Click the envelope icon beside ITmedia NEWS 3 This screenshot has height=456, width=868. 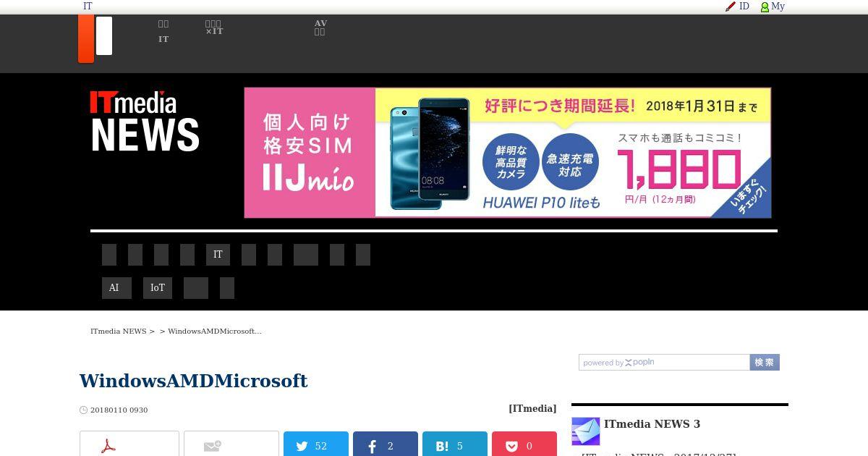tap(586, 431)
